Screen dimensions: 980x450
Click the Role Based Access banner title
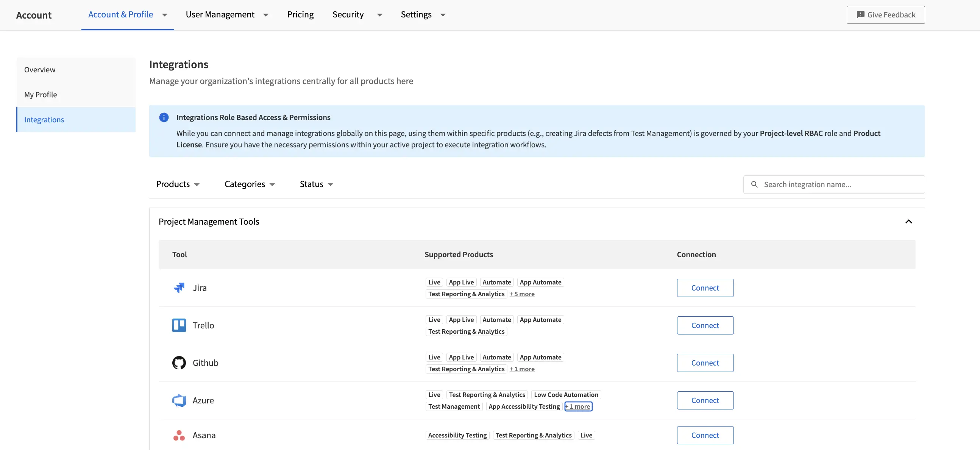253,117
